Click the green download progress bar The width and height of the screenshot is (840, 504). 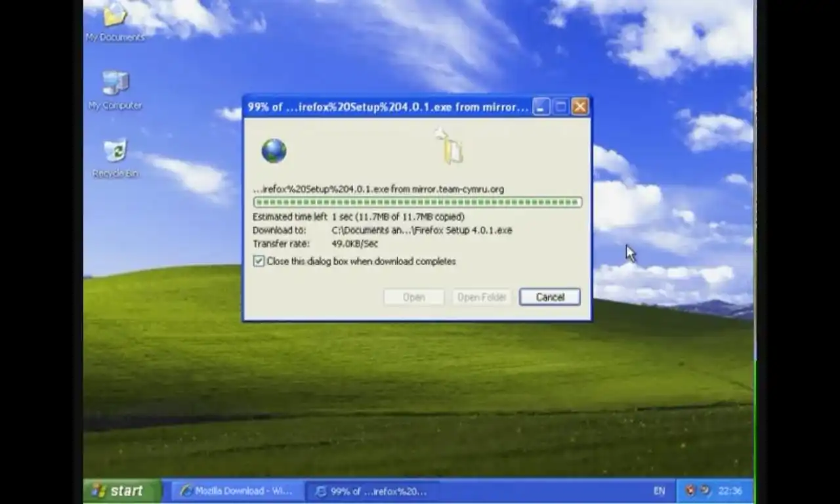click(417, 202)
